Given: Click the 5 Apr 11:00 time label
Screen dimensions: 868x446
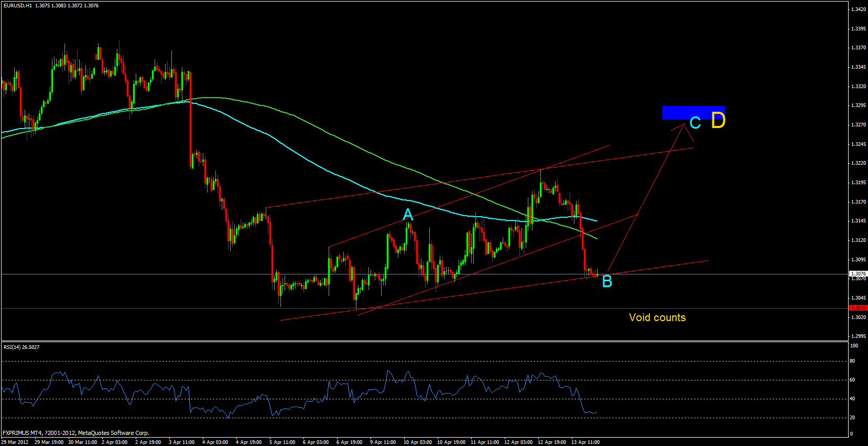Looking at the screenshot, I should (x=282, y=442).
